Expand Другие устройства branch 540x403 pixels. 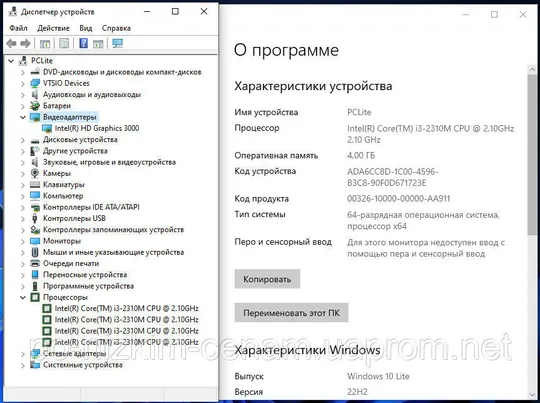tap(23, 151)
